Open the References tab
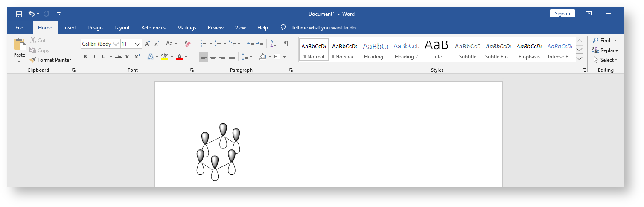The image size is (644, 207). point(153,28)
